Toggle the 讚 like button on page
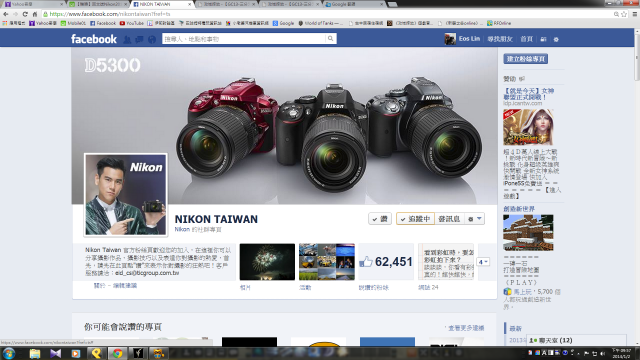 click(x=380, y=219)
